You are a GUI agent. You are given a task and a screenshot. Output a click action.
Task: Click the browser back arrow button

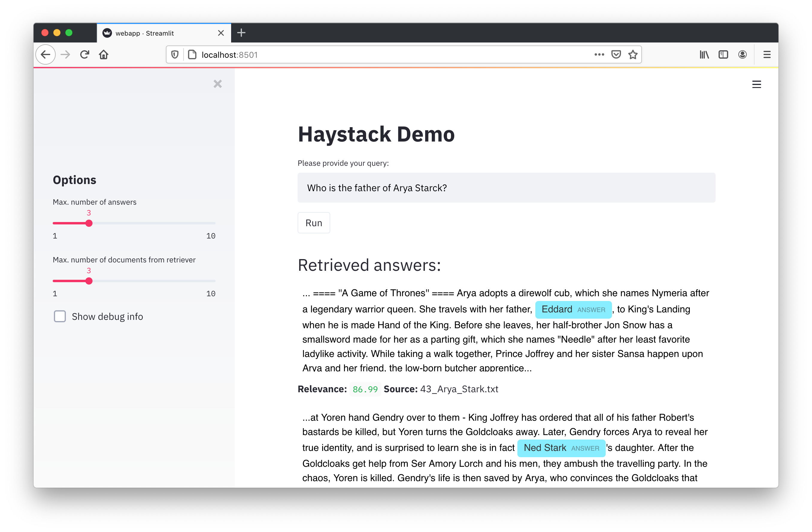pos(46,54)
